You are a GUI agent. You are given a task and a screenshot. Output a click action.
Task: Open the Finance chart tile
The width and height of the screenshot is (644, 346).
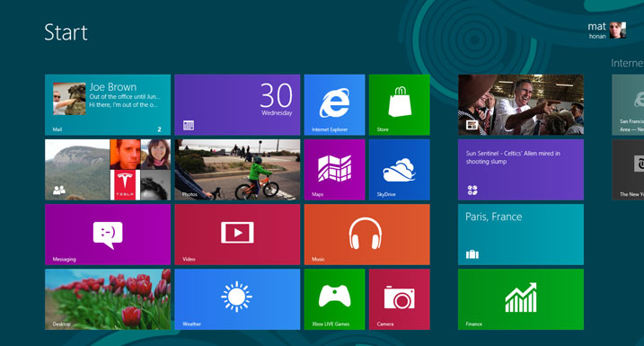[521, 299]
